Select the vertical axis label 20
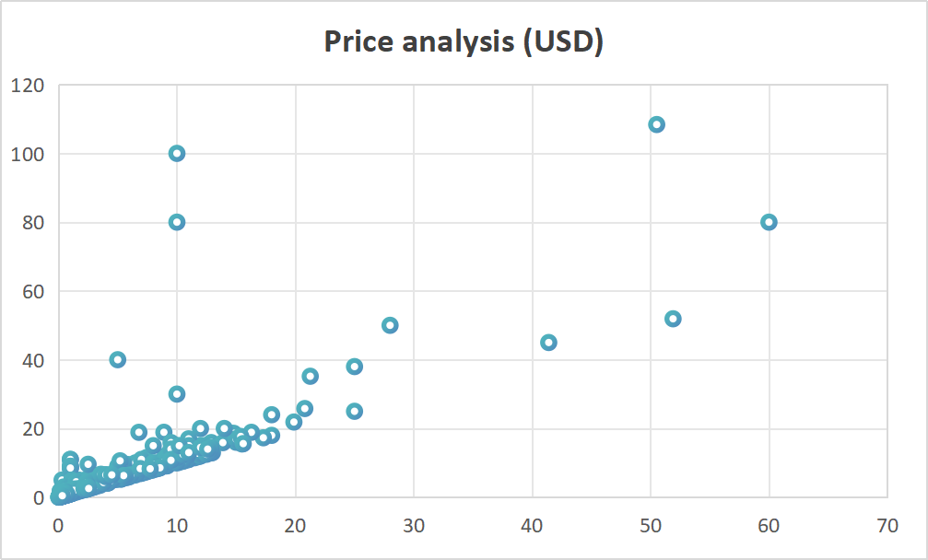This screenshot has width=928, height=560. pyautogui.click(x=33, y=429)
